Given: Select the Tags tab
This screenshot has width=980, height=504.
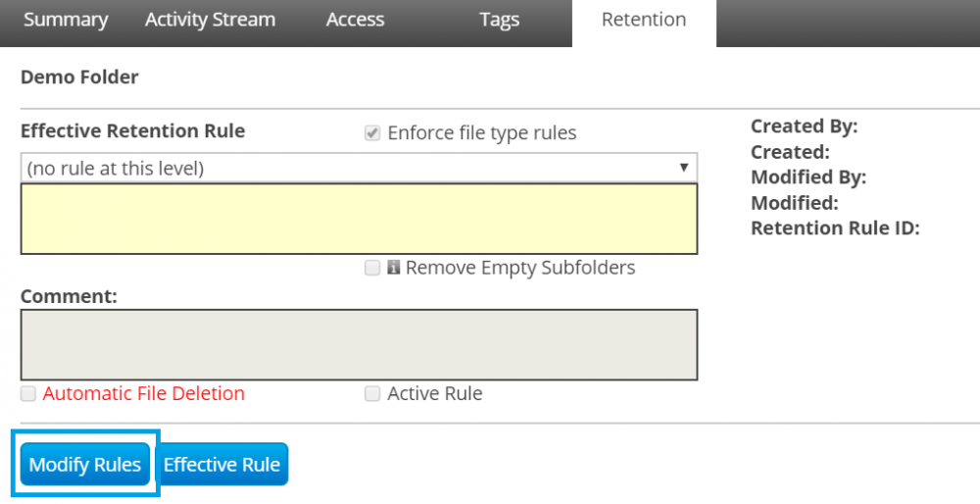Looking at the screenshot, I should [499, 20].
